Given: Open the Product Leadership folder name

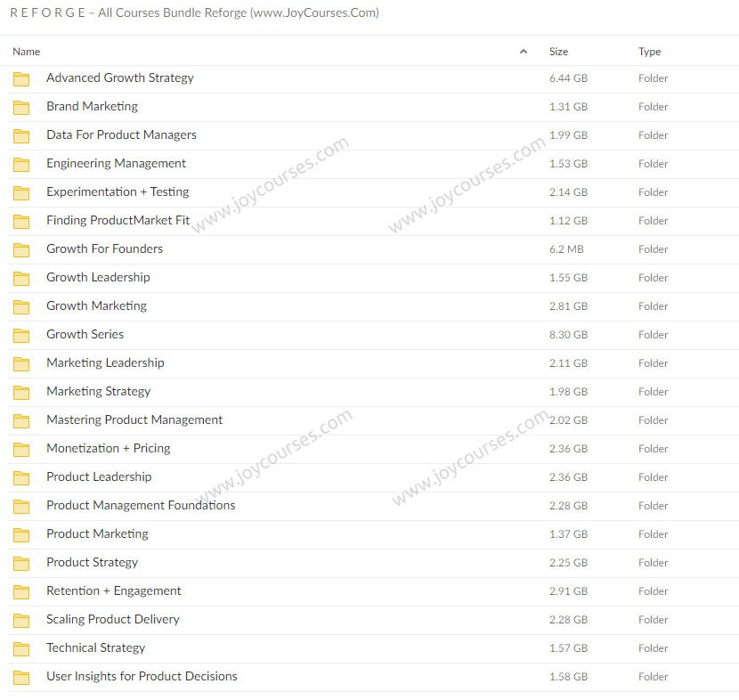Looking at the screenshot, I should coord(99,476).
